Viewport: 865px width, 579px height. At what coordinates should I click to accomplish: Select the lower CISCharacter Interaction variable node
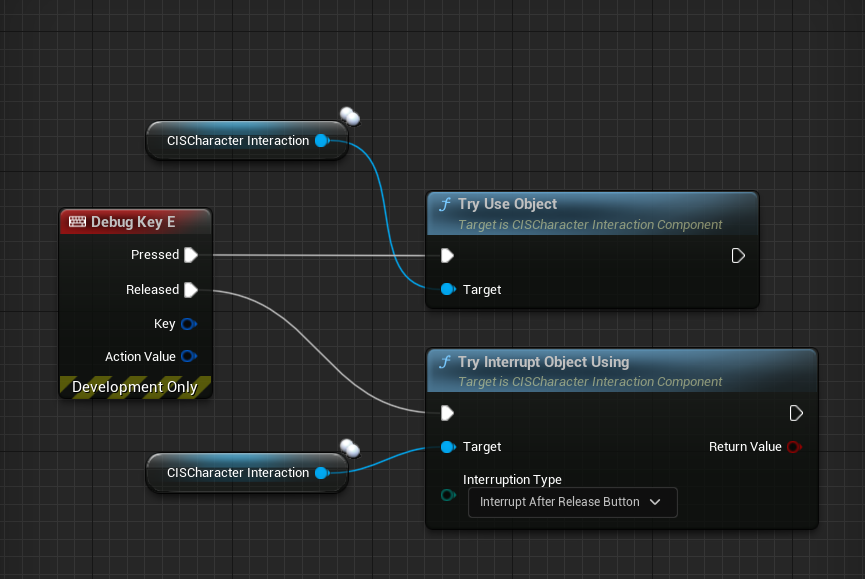click(x=237, y=473)
